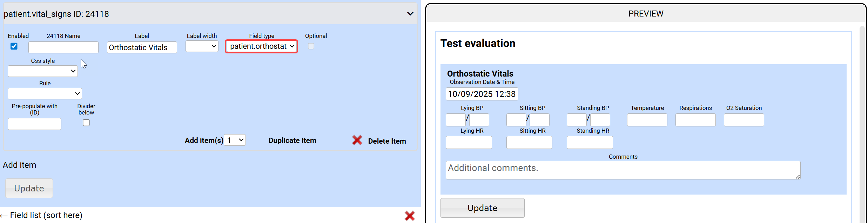
Task: Choose number in Add item(s) dropdown
Action: pyautogui.click(x=235, y=140)
